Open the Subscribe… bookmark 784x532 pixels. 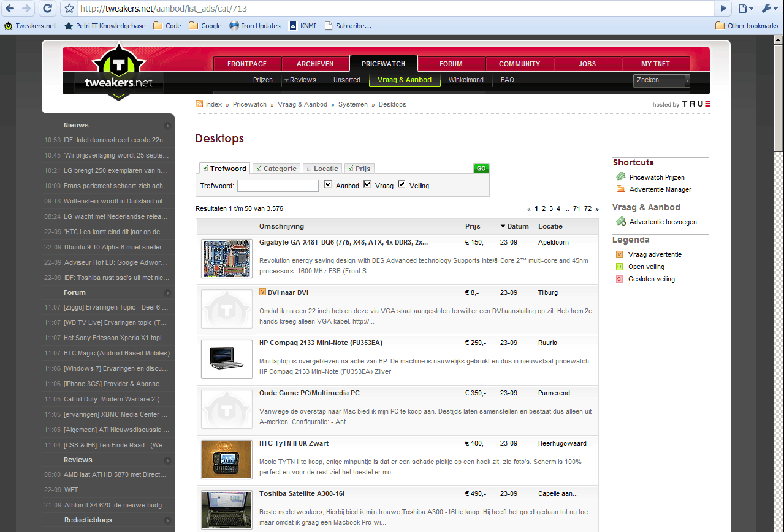(x=348, y=26)
